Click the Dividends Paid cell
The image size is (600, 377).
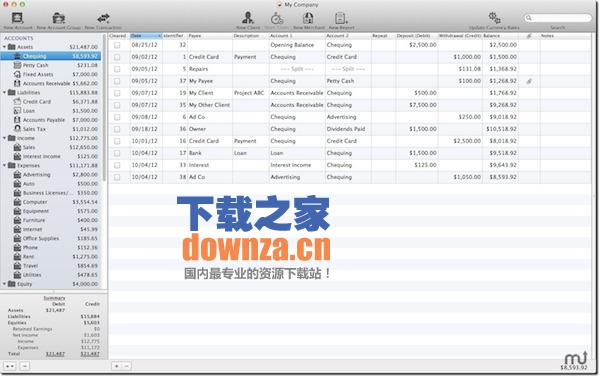tap(348, 129)
